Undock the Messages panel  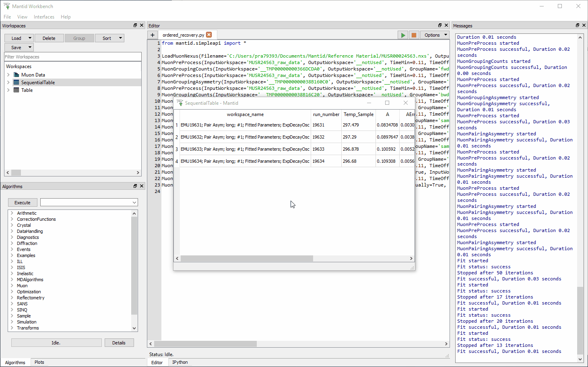point(577,25)
